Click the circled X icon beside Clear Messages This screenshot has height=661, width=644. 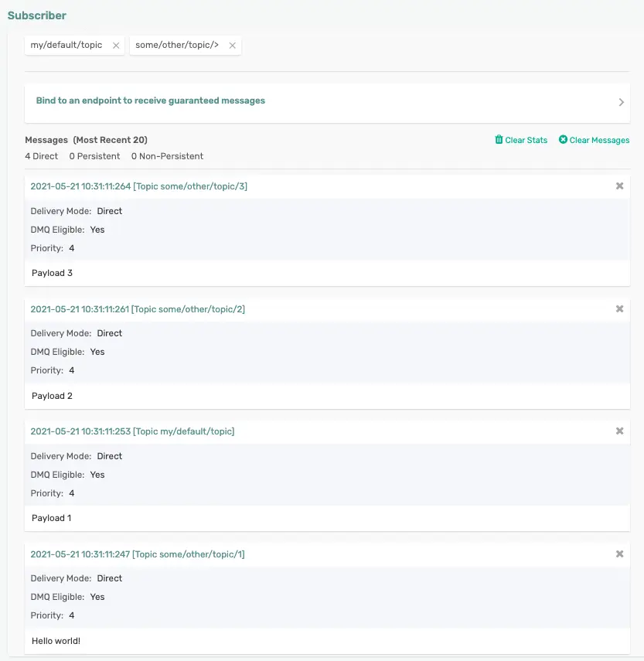pyautogui.click(x=562, y=140)
